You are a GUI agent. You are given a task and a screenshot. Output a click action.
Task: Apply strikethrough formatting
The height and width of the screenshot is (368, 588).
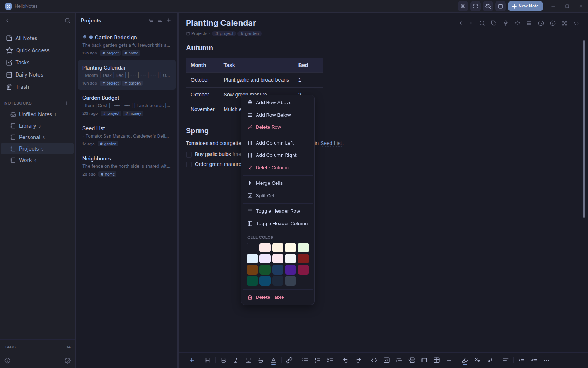[x=261, y=360]
